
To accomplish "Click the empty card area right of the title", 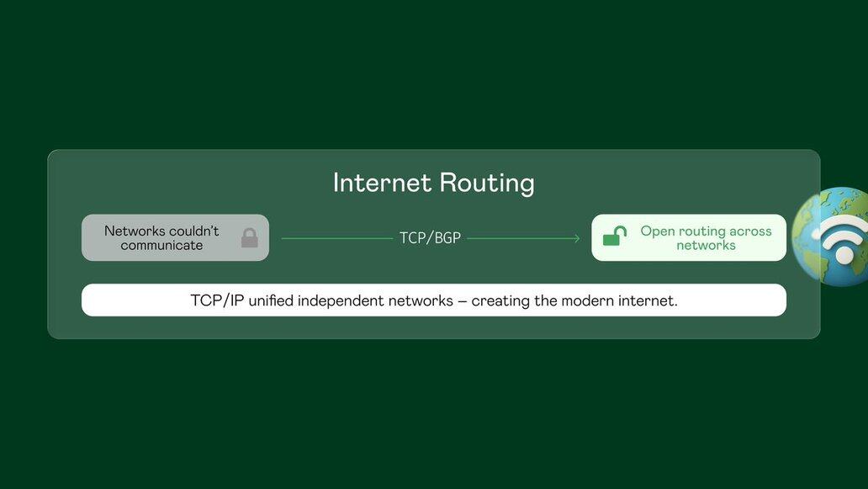I will [x=675, y=183].
